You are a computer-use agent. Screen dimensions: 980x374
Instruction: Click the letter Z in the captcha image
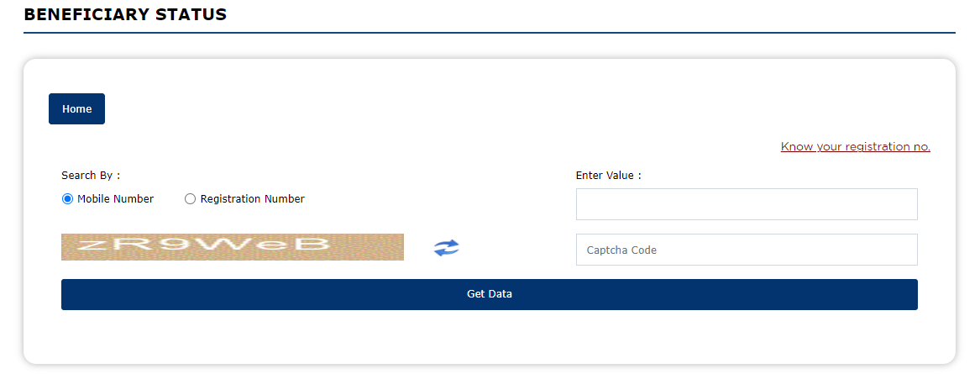(x=92, y=245)
